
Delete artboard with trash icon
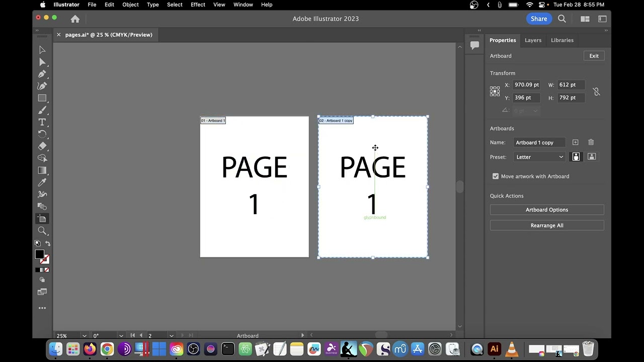tap(591, 142)
